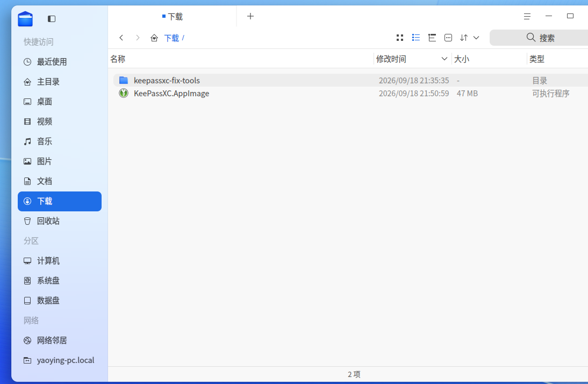Open the sort order dropdown
This screenshot has height=384, width=588.
470,38
